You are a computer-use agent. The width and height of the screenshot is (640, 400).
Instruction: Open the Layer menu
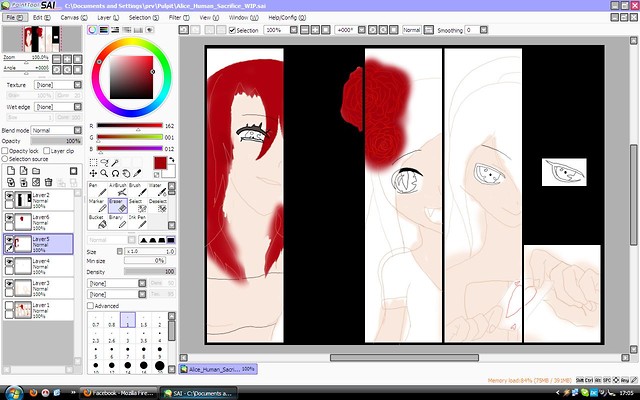pyautogui.click(x=108, y=18)
